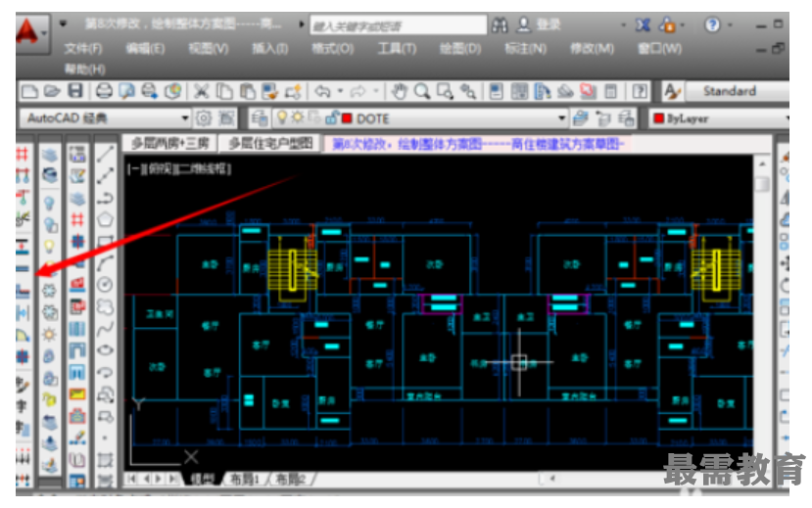Open the QuickCalc calculator icon

click(x=611, y=92)
